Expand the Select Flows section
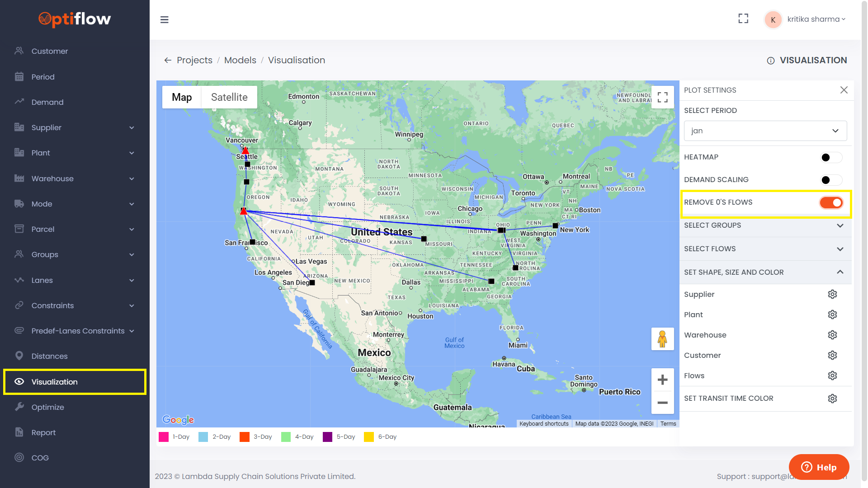868x488 pixels. (x=765, y=249)
